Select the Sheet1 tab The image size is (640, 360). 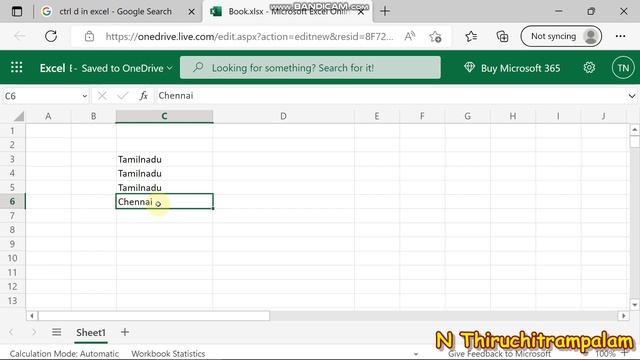tap(91, 333)
